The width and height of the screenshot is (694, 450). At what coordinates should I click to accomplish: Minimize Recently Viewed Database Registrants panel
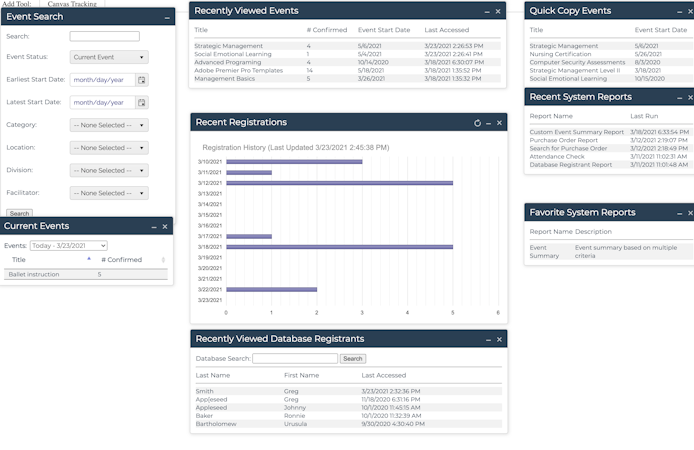coord(489,340)
